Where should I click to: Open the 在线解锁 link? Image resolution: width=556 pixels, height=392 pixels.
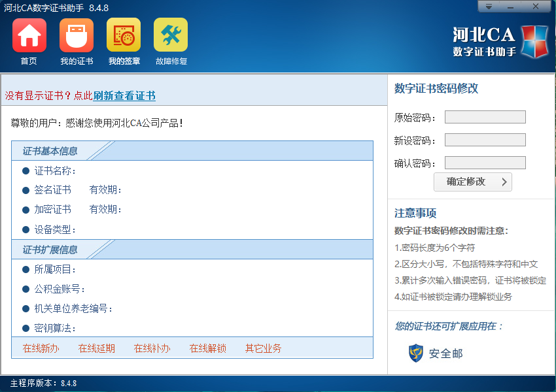point(208,348)
